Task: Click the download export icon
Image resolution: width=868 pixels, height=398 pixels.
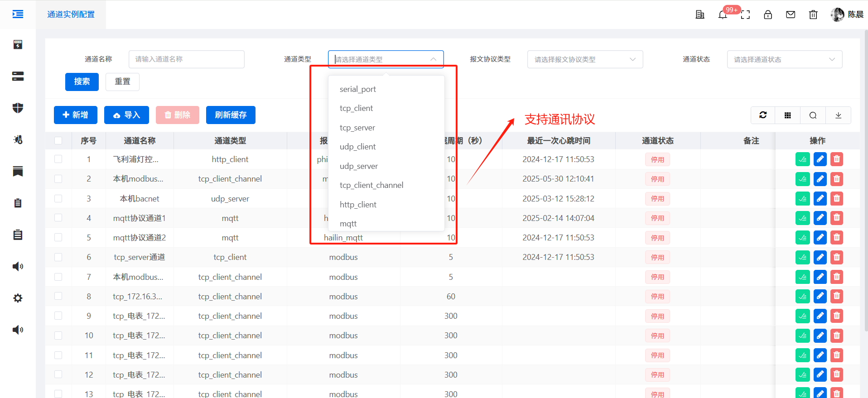Action: tap(838, 115)
